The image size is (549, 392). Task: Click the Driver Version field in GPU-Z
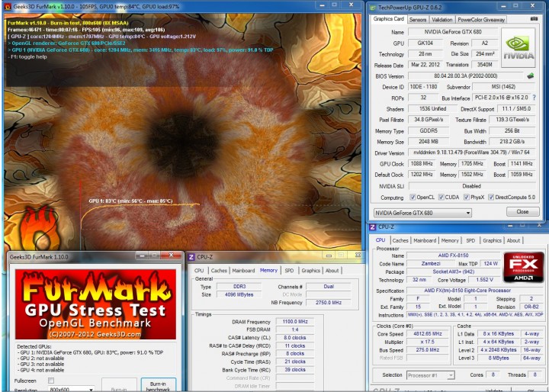pos(472,153)
